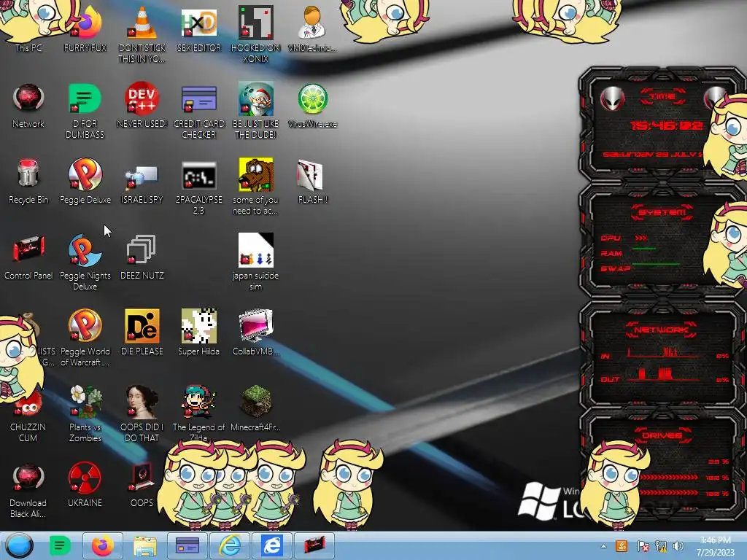Screen dimensions: 747x560
Task: Open the UKRAINE radiation symbol shortcut
Action: point(85,484)
